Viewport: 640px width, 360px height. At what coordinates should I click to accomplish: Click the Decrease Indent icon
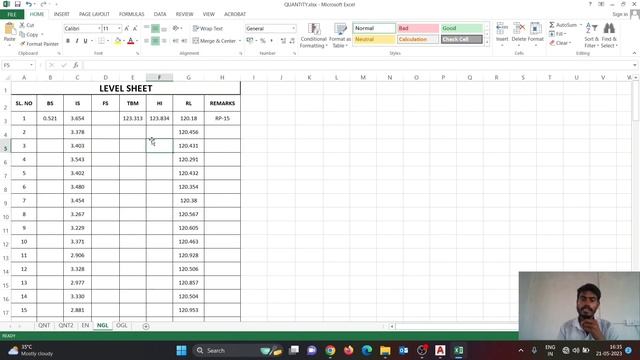(x=176, y=41)
